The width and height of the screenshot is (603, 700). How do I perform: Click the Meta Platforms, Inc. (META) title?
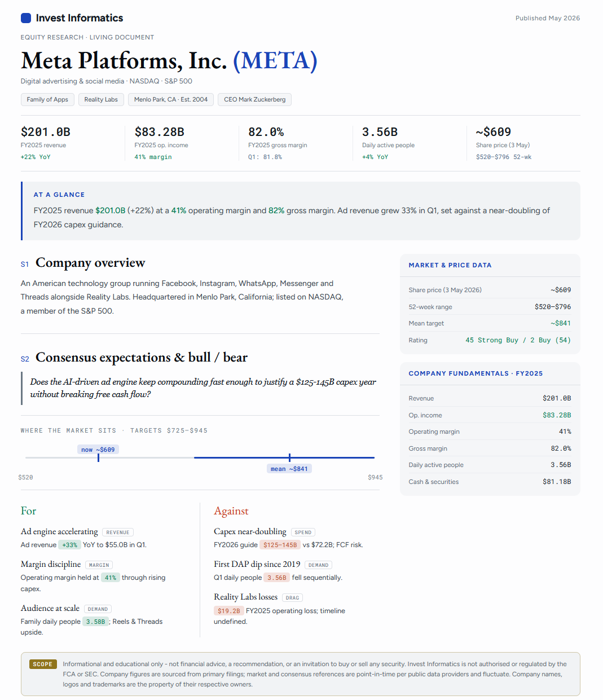coord(169,60)
